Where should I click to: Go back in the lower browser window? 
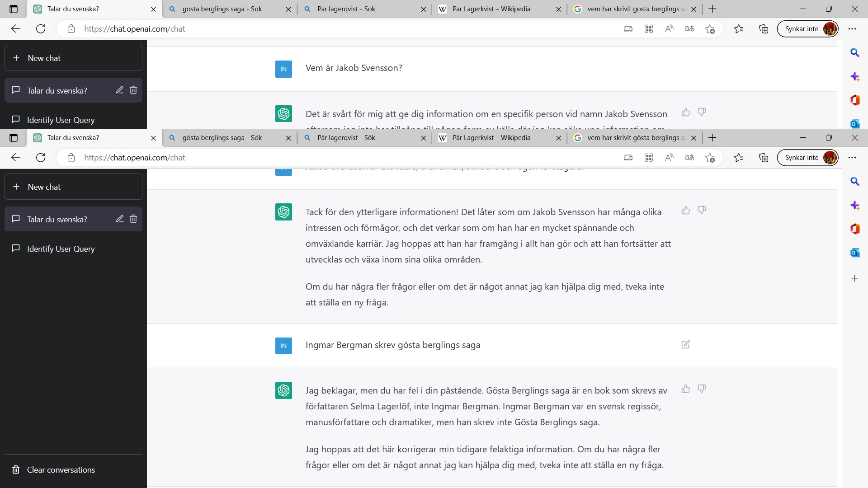point(16,158)
